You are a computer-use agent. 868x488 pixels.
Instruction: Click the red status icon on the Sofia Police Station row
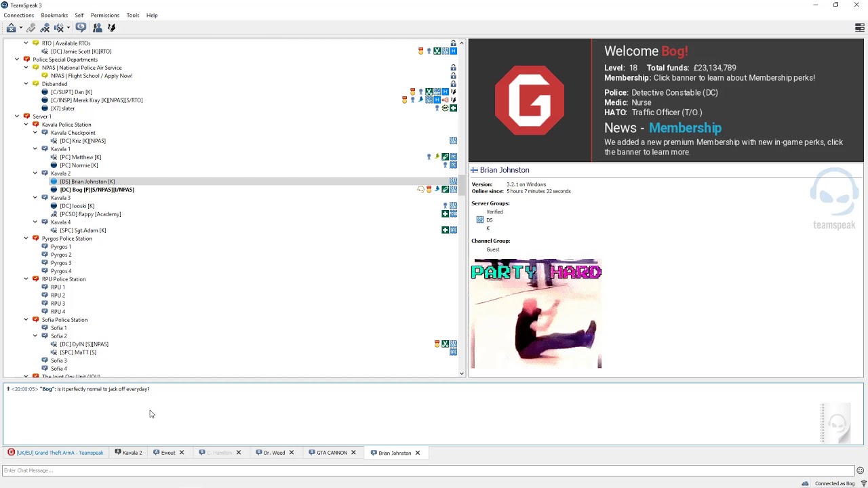(x=35, y=320)
